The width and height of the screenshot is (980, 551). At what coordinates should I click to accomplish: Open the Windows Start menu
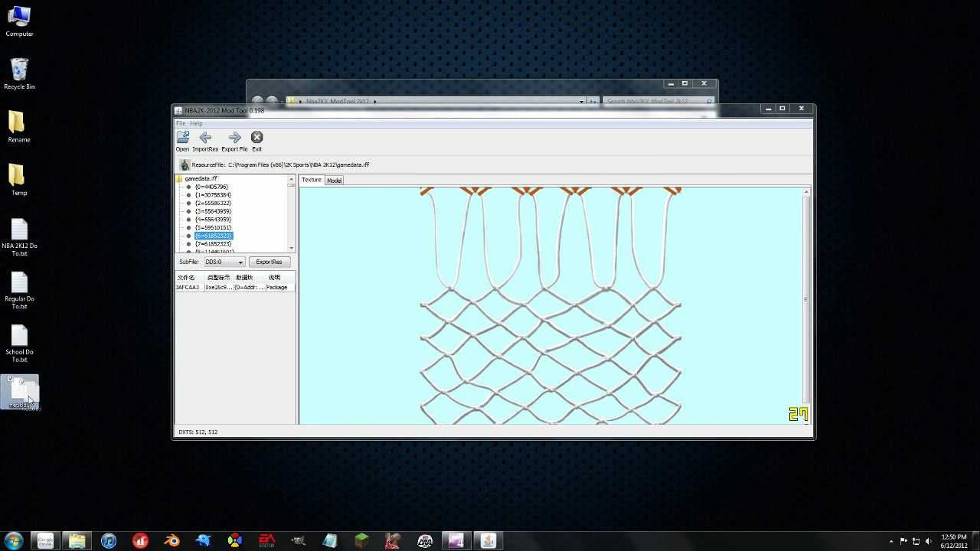tap(14, 541)
